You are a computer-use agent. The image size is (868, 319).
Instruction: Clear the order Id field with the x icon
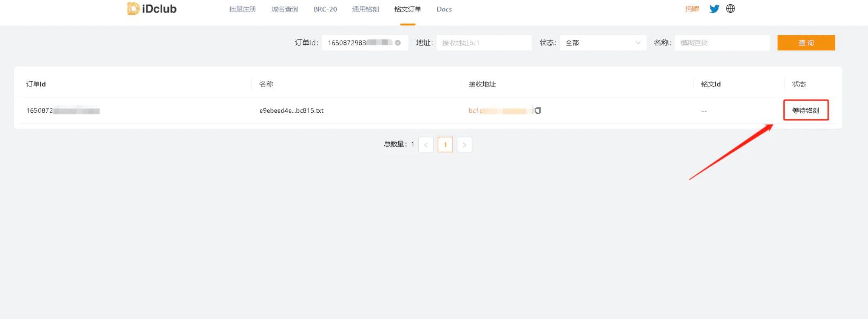click(x=397, y=43)
